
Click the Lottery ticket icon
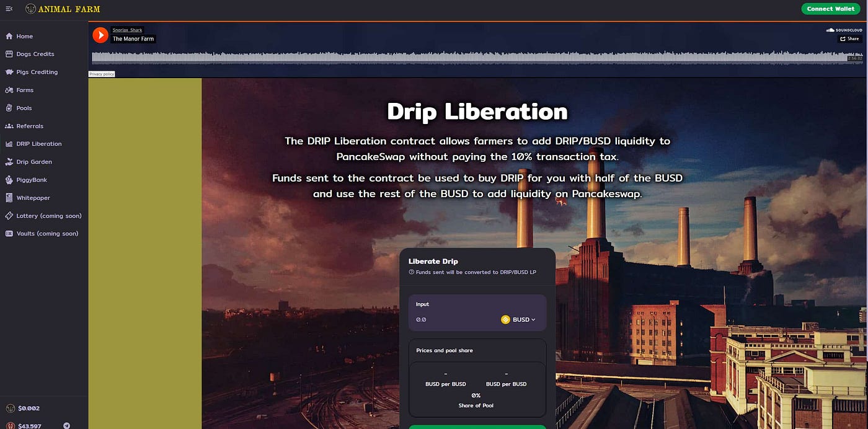[9, 216]
